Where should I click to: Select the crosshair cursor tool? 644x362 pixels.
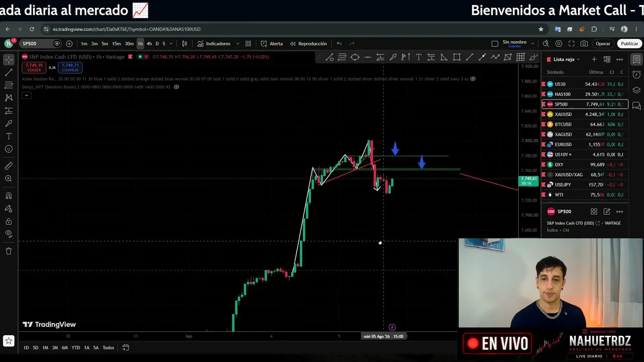(x=9, y=60)
